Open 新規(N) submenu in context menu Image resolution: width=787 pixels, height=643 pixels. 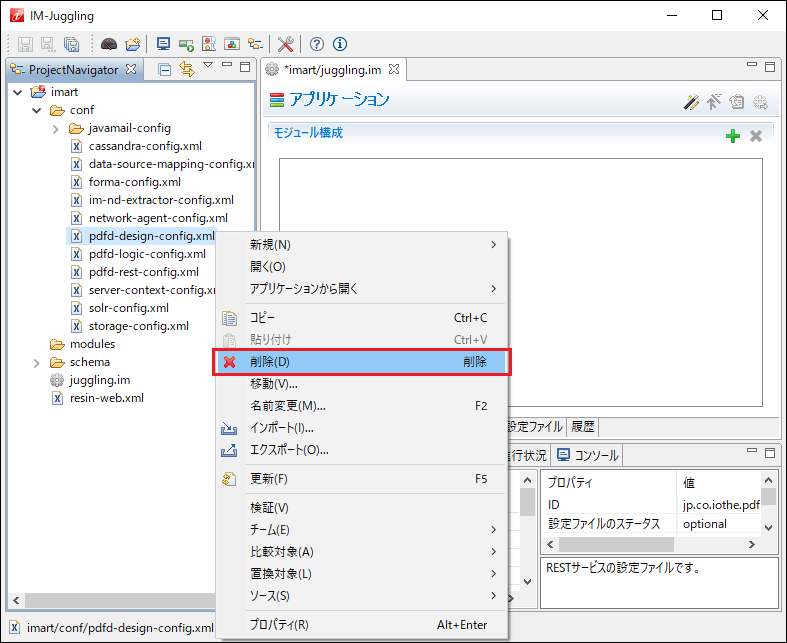click(x=361, y=245)
